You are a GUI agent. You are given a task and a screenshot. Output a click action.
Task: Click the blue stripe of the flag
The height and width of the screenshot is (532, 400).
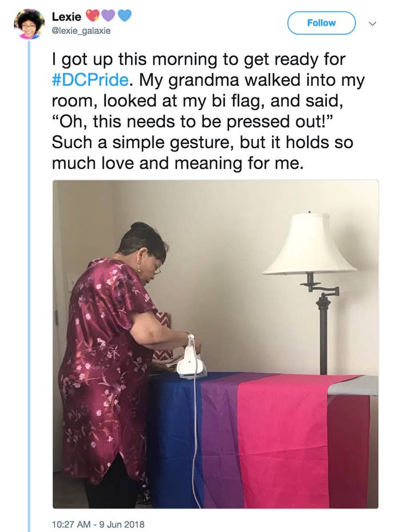point(176,441)
